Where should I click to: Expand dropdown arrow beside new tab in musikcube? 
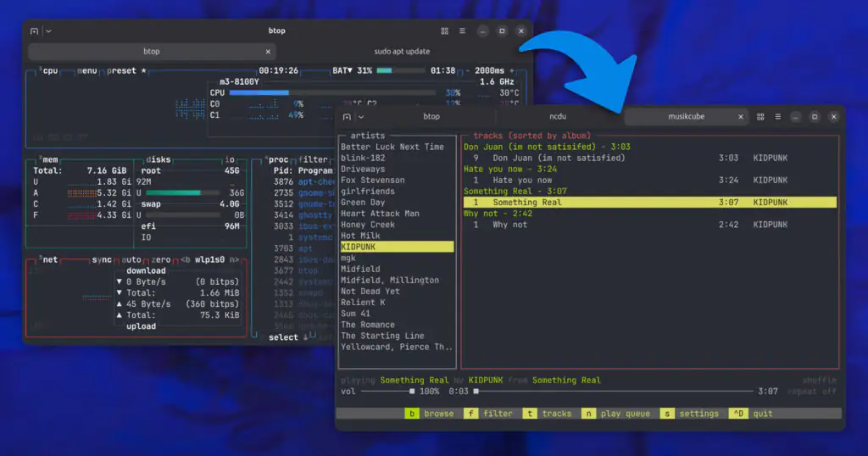pos(360,116)
